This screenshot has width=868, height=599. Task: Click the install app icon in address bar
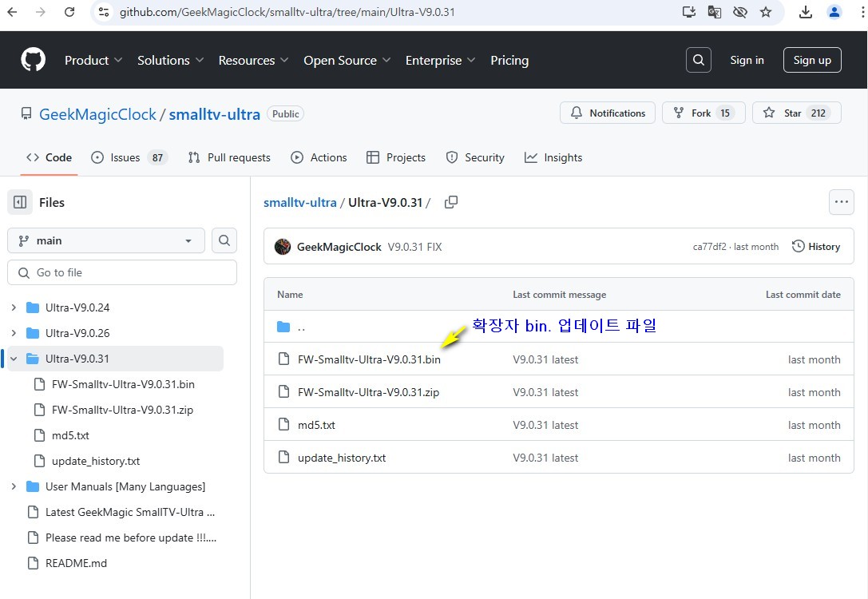[x=688, y=12]
